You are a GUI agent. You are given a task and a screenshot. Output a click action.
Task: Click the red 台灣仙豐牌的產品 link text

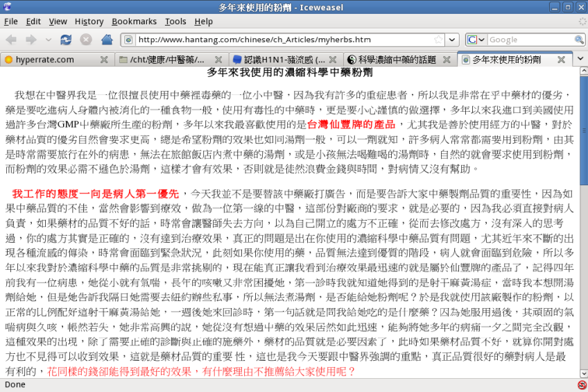351,125
